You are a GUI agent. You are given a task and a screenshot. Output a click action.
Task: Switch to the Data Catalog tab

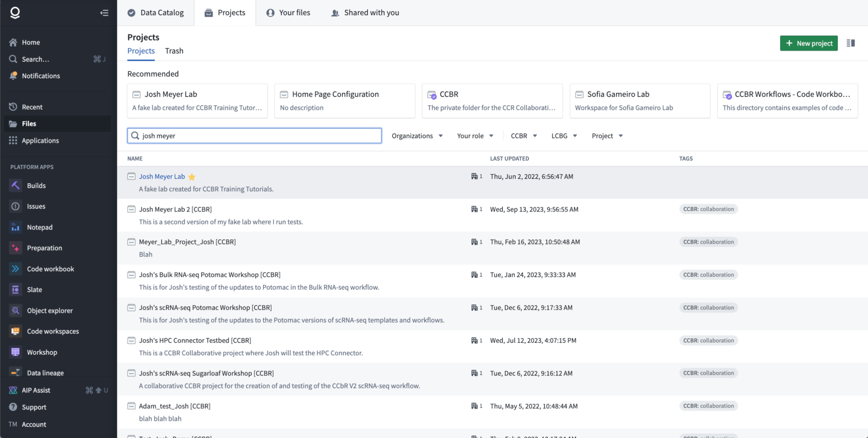click(x=156, y=13)
